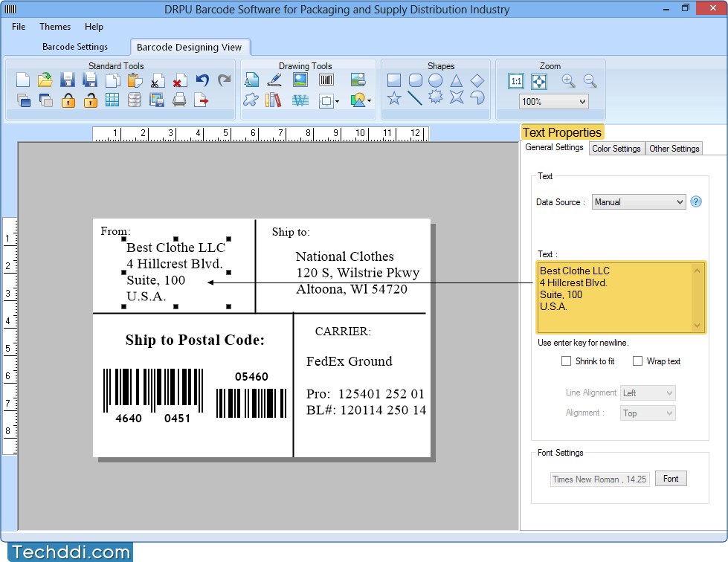Screen dimensions: 728x562
Task: Set zoom to actual size 1:1
Action: [x=516, y=81]
